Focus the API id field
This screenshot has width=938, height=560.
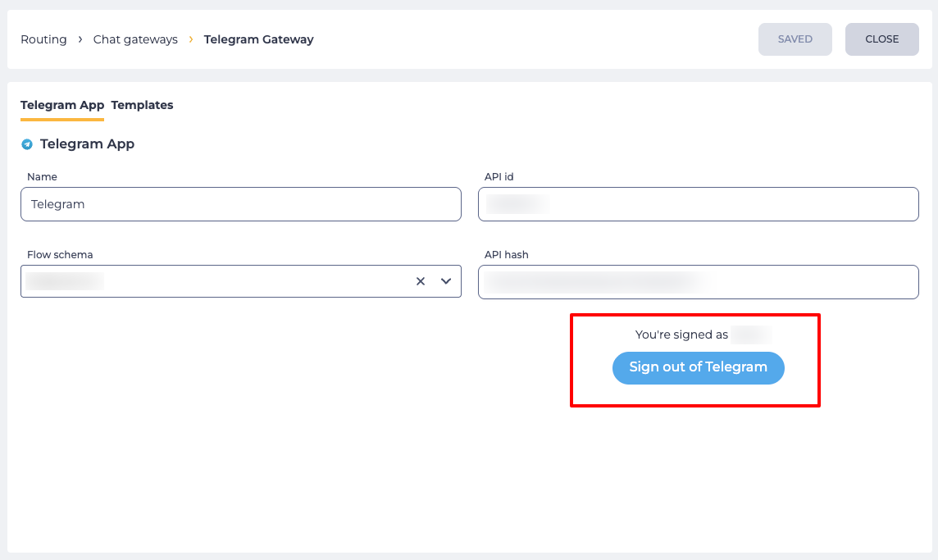[x=698, y=204]
